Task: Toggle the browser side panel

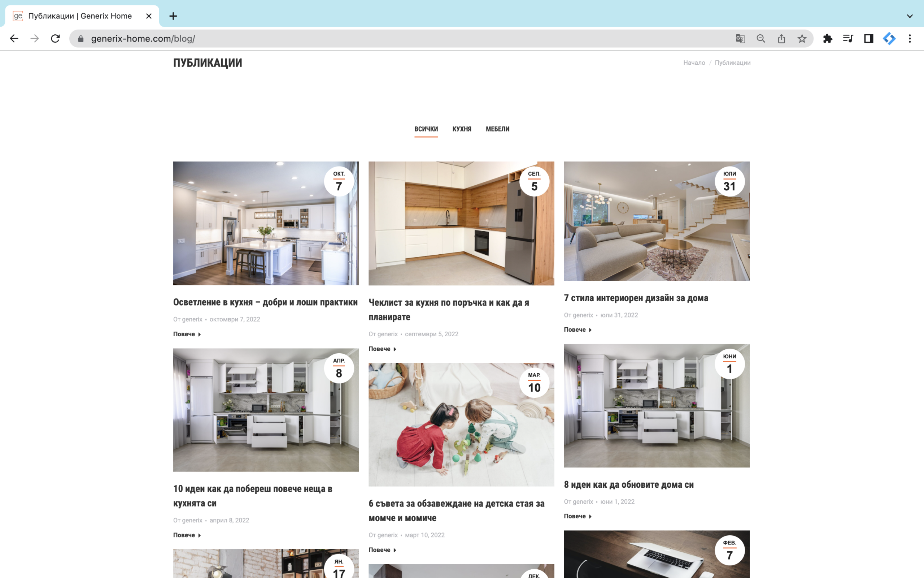Action: 869,39
